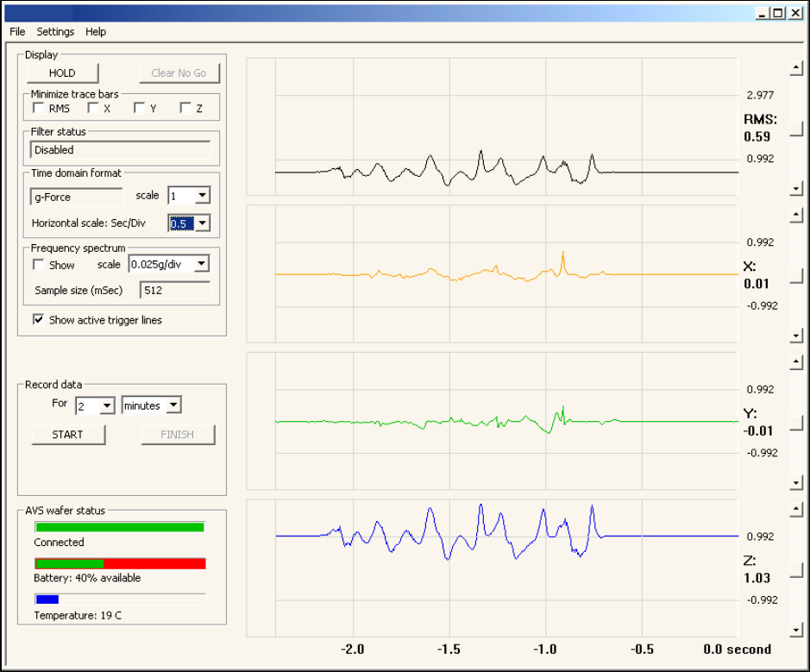
Task: Click the RMS trace scroll down arrow
Action: coord(796,189)
